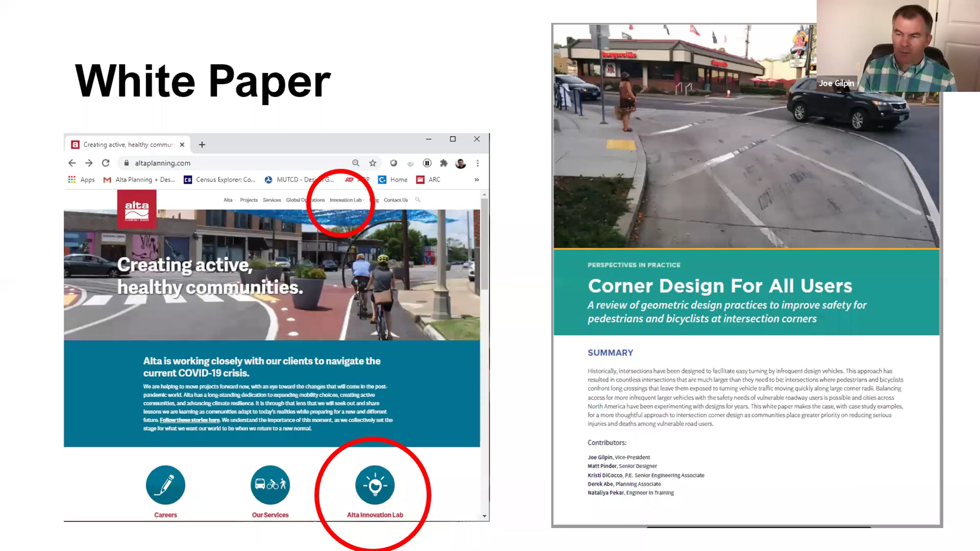The height and width of the screenshot is (551, 980).
Task: Maximize the browser window
Action: point(453,139)
